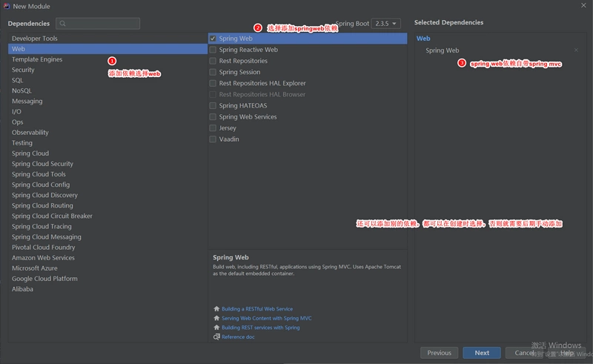Open Serving Web Content with Spring MVC link
Image resolution: width=593 pixels, height=364 pixels.
pyautogui.click(x=267, y=318)
